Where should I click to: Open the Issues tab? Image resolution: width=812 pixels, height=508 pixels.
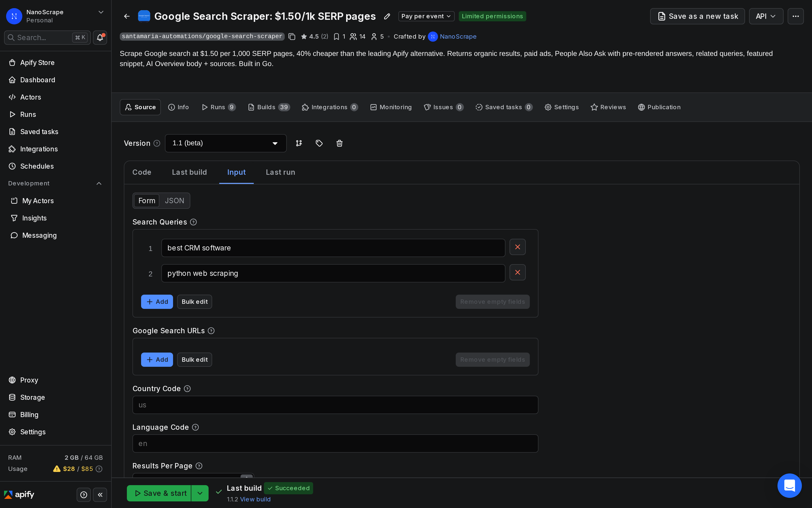click(444, 107)
